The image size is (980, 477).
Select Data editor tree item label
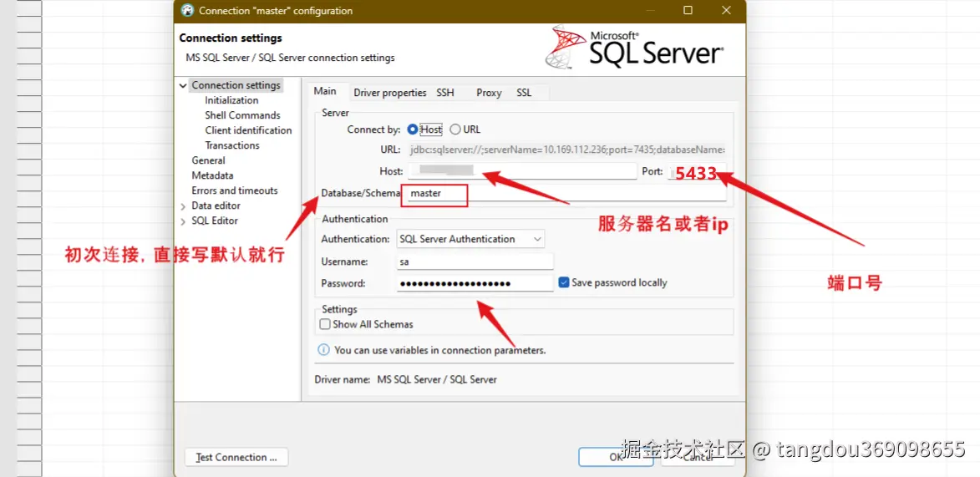(x=216, y=205)
